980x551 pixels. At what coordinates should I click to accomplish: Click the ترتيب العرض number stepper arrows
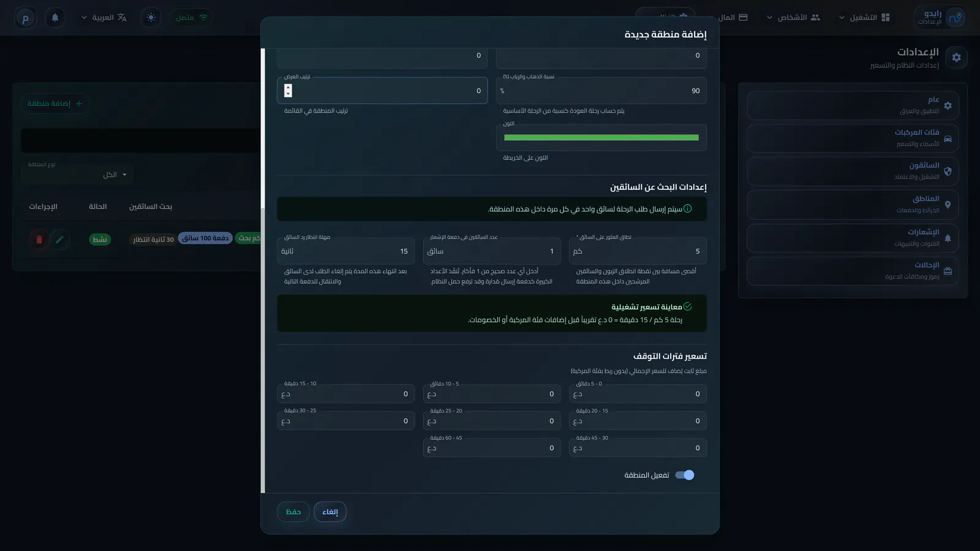point(288,91)
